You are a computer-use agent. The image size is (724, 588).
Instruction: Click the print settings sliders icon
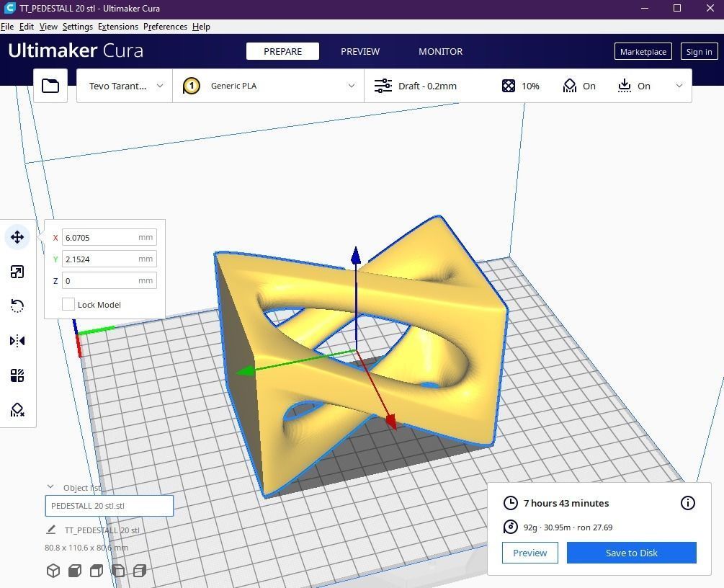coord(383,86)
